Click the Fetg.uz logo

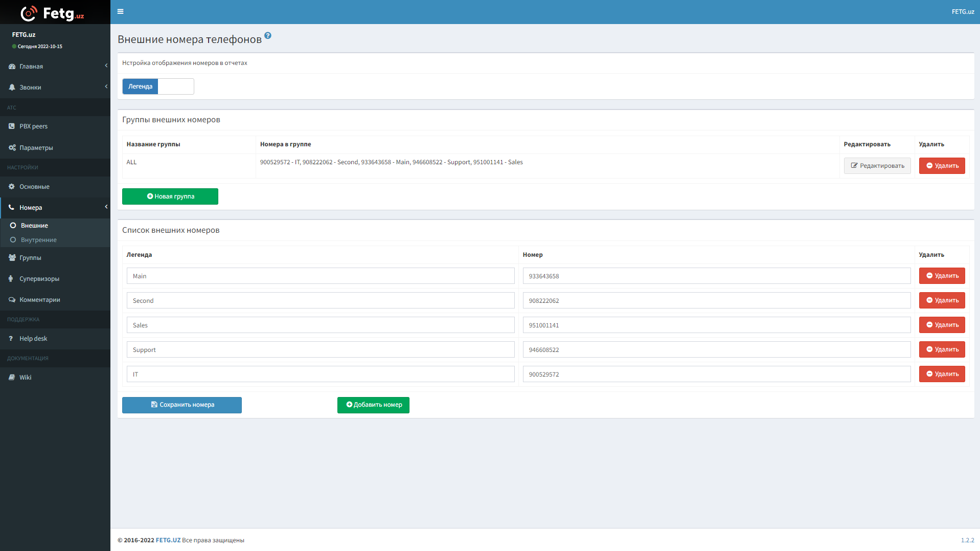[x=53, y=13]
